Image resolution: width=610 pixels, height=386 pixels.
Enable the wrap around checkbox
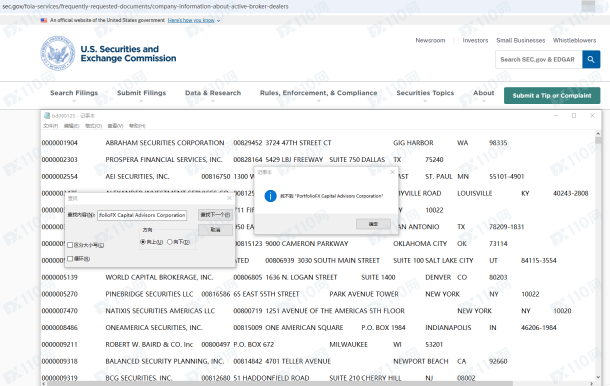click(x=70, y=258)
